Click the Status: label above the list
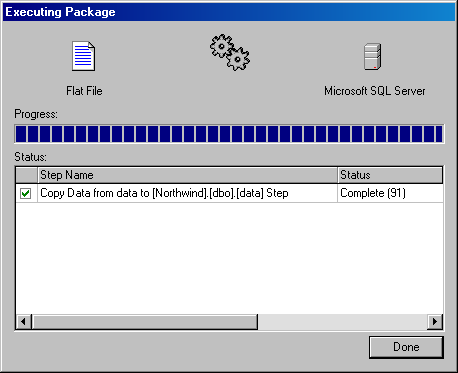Image resolution: width=458 pixels, height=373 pixels. (31, 157)
